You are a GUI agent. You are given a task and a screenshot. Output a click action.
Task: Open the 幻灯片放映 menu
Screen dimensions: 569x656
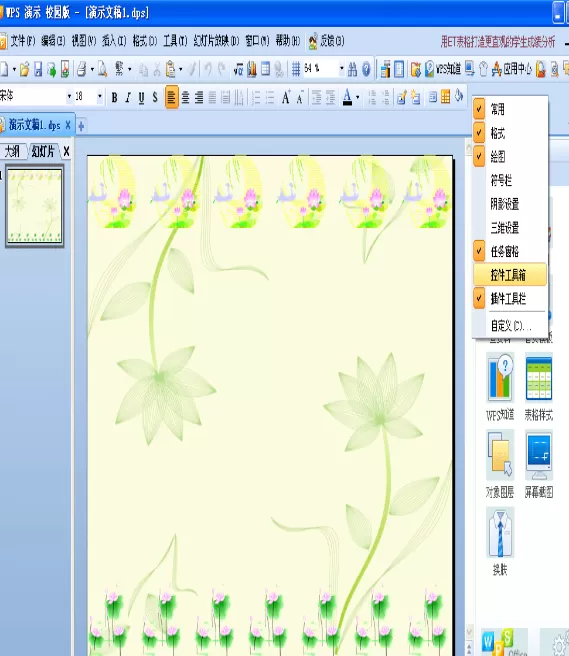coord(216,41)
